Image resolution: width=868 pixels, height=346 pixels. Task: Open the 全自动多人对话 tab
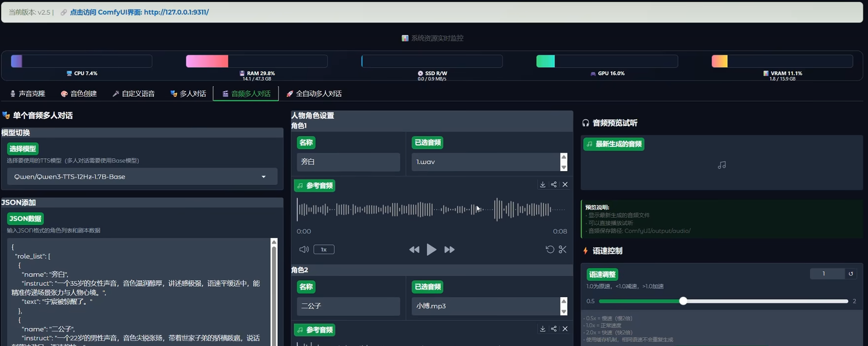click(314, 93)
